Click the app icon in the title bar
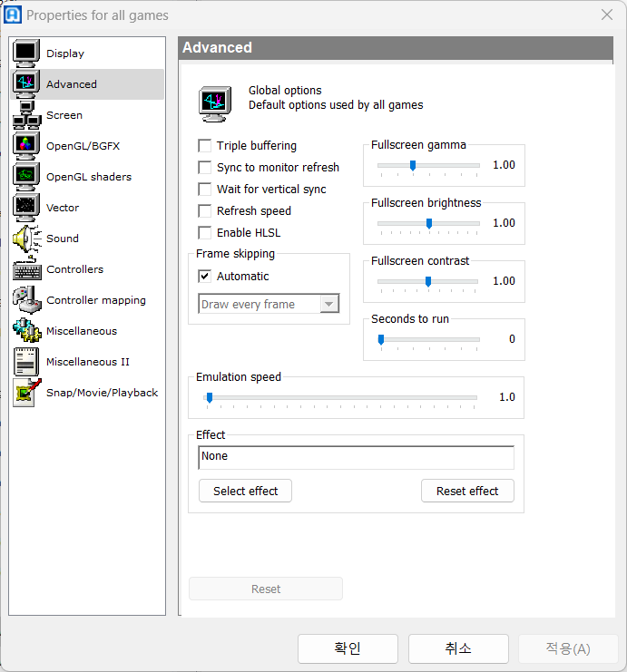Viewport: 627px width, 672px height. point(12,15)
